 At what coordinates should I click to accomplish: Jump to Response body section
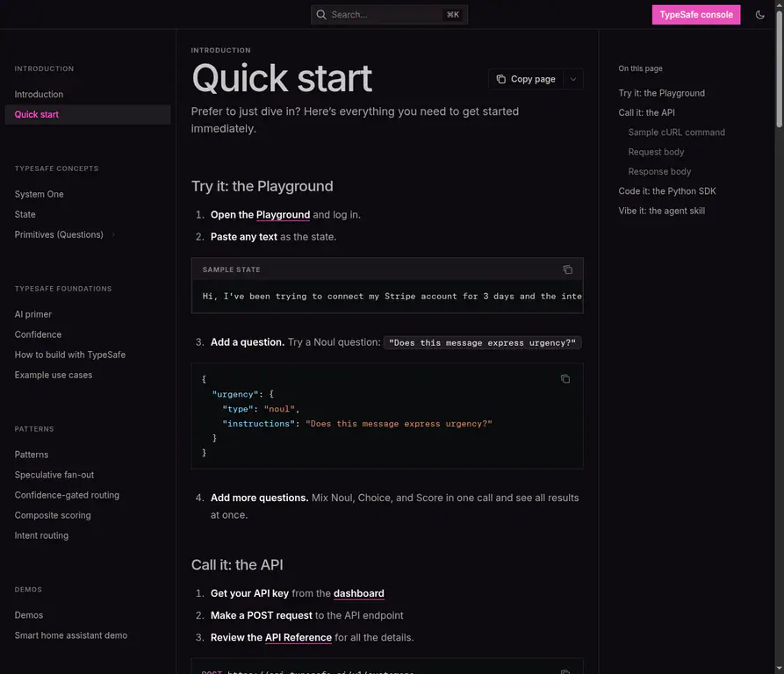[659, 171]
